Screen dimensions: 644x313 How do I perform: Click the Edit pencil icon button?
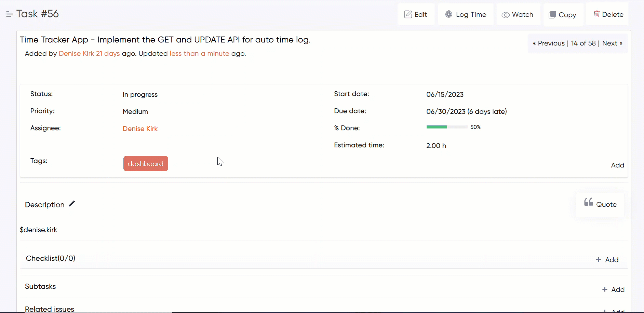click(416, 14)
